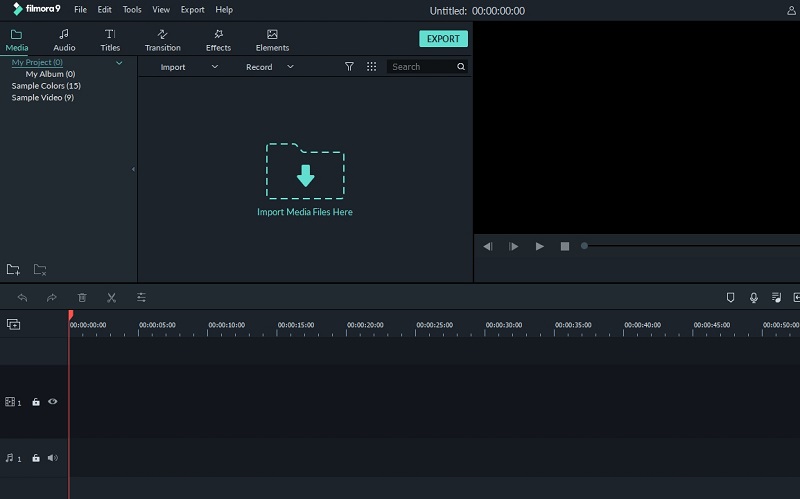
Task: Lock video track 1
Action: [x=36, y=402]
